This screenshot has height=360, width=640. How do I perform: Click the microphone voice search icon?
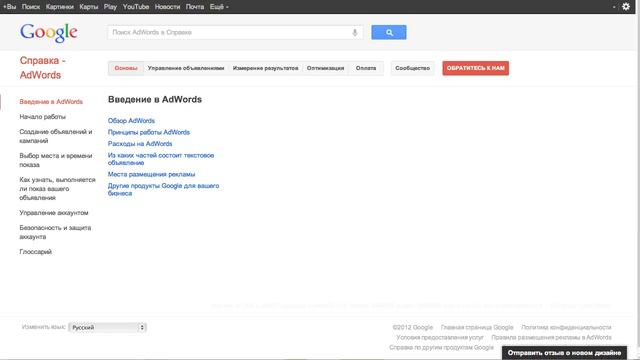(355, 33)
